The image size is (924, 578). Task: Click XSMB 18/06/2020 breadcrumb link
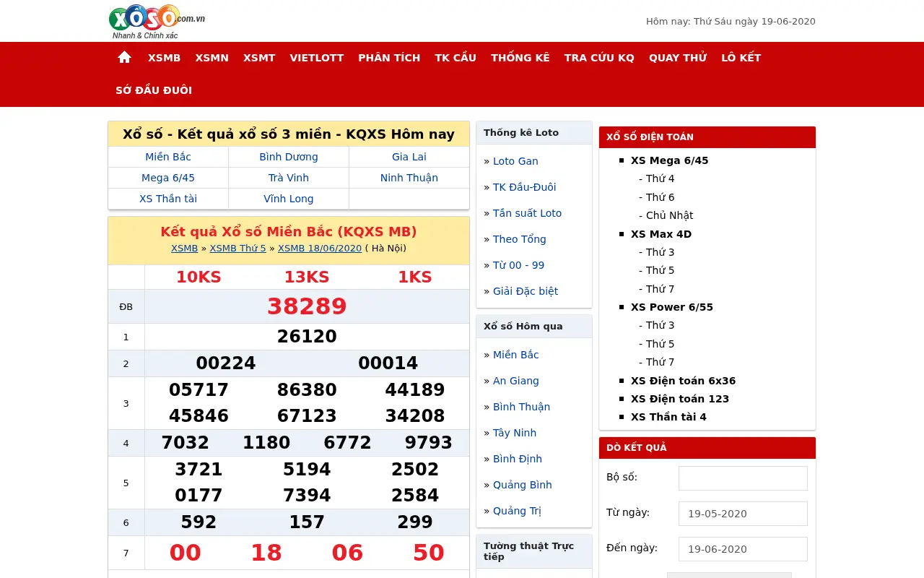(320, 249)
